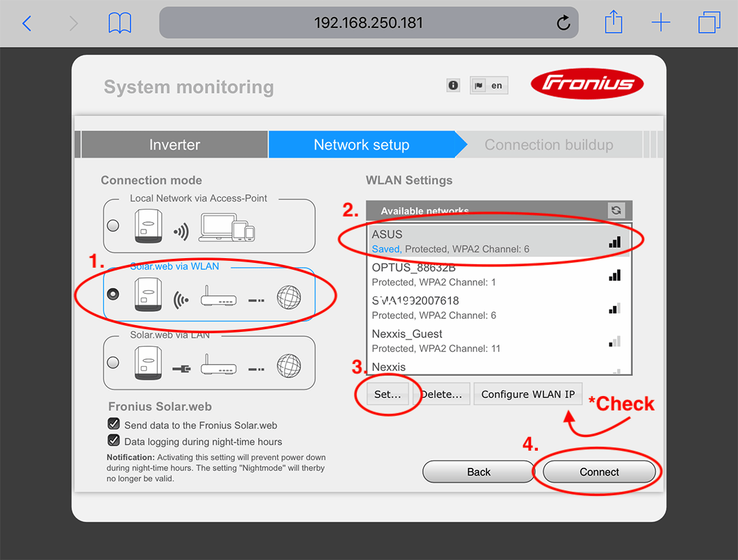Select Local Network via Access-Point radio button
Screen dimensions: 738x560
113,225
